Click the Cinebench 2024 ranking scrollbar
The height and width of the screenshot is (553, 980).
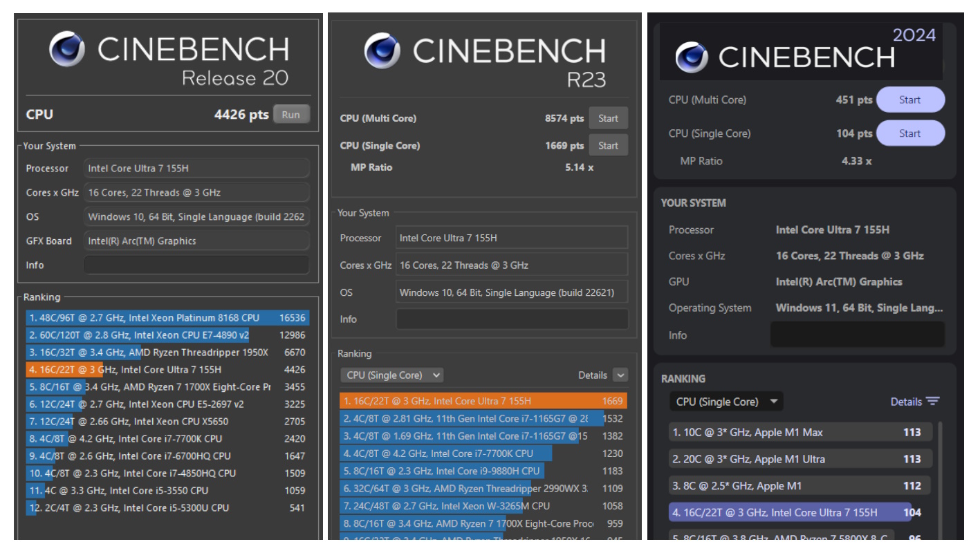(941, 480)
